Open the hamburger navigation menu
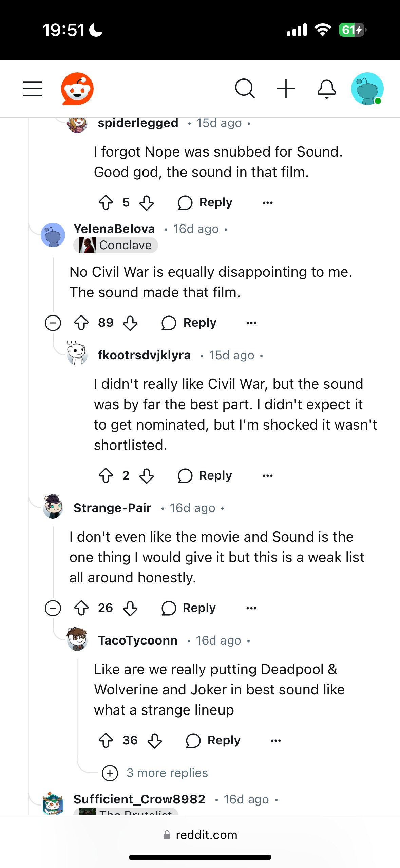The width and height of the screenshot is (400, 868). pyautogui.click(x=33, y=89)
